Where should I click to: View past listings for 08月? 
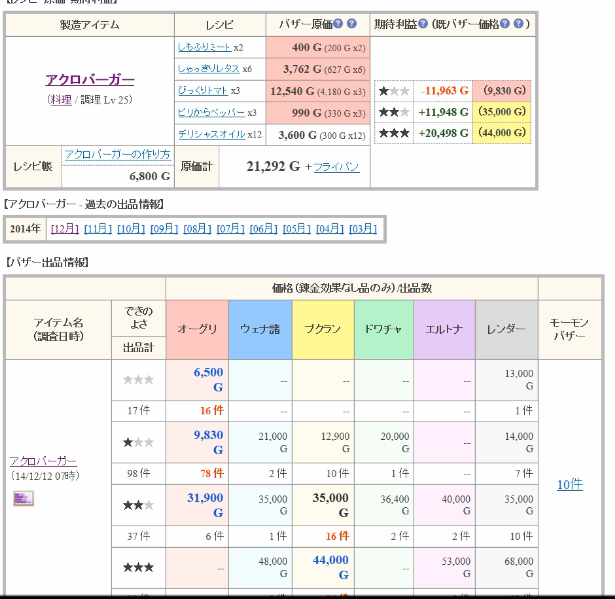point(197,229)
